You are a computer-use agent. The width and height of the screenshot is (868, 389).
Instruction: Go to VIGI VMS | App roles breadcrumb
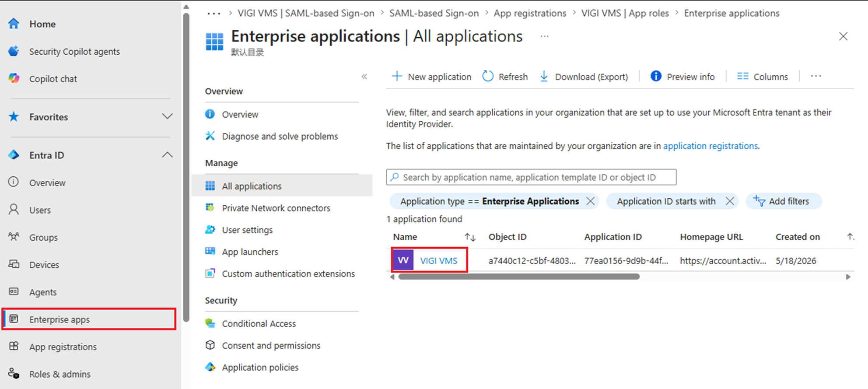click(625, 14)
